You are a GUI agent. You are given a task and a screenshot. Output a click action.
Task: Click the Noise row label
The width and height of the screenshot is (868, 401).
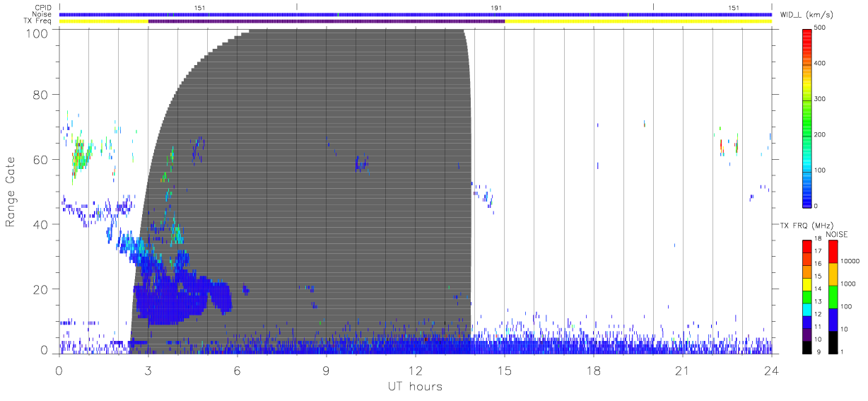(x=42, y=14)
